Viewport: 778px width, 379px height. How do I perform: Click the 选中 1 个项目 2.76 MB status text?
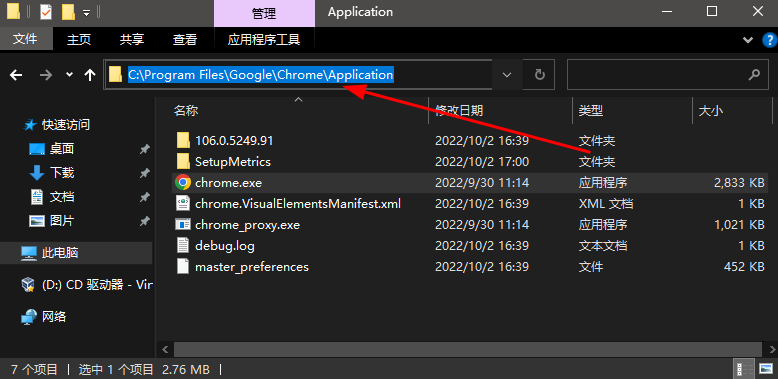144,370
